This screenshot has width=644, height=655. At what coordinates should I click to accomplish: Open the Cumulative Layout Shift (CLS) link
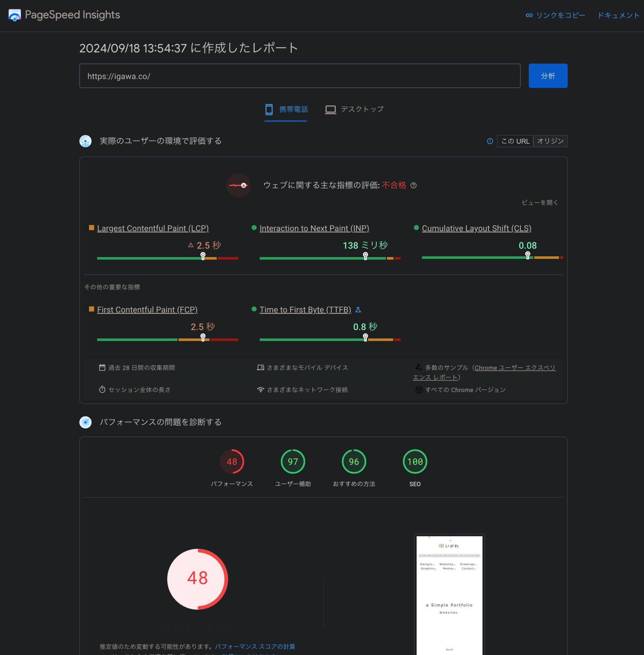(x=477, y=228)
